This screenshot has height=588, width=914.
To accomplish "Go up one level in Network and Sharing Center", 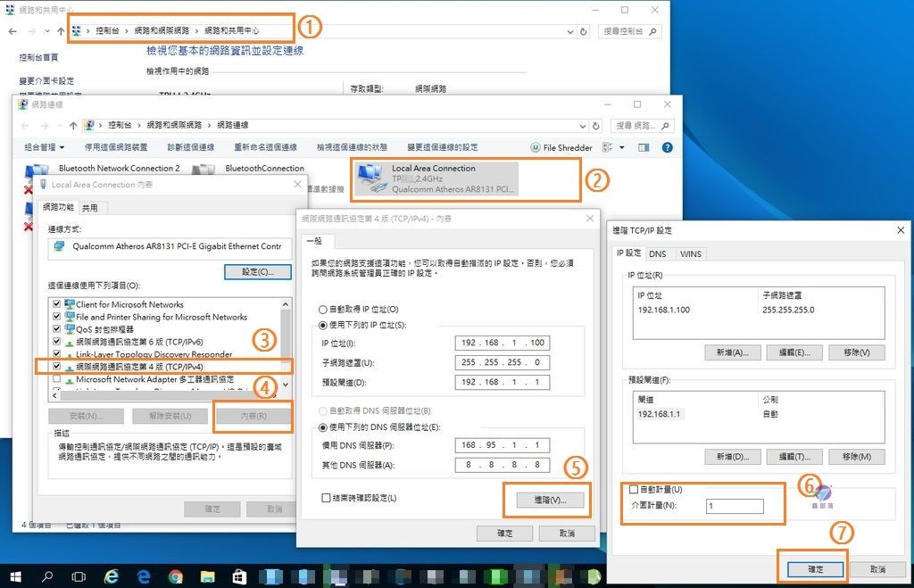I will coord(61,31).
